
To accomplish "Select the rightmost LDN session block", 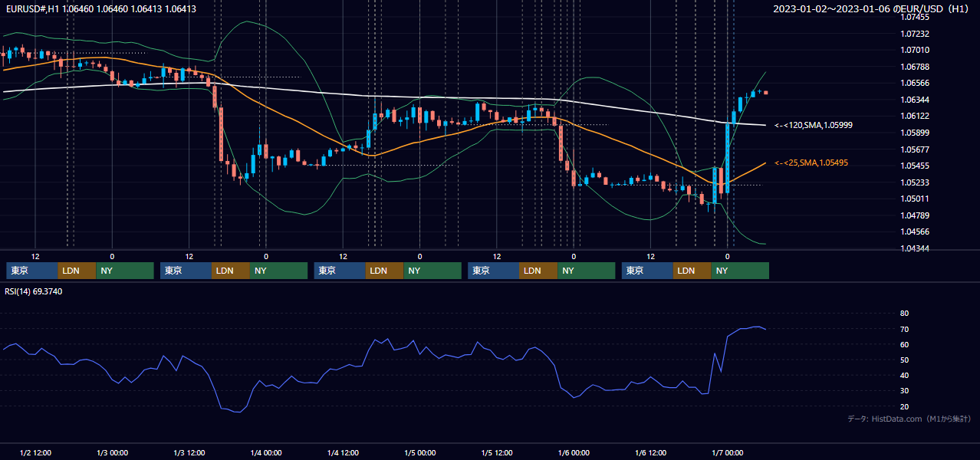I will (692, 271).
